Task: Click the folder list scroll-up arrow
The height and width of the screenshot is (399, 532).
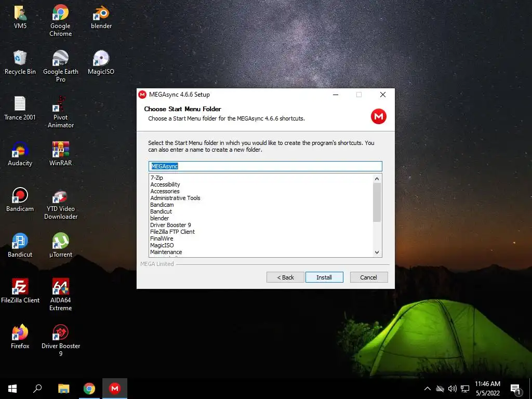Action: 377,179
